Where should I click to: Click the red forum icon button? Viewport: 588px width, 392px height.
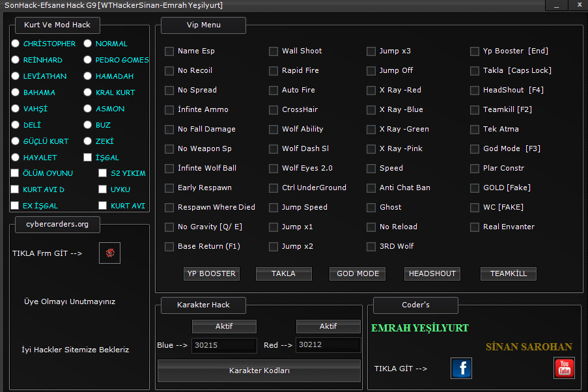(109, 253)
